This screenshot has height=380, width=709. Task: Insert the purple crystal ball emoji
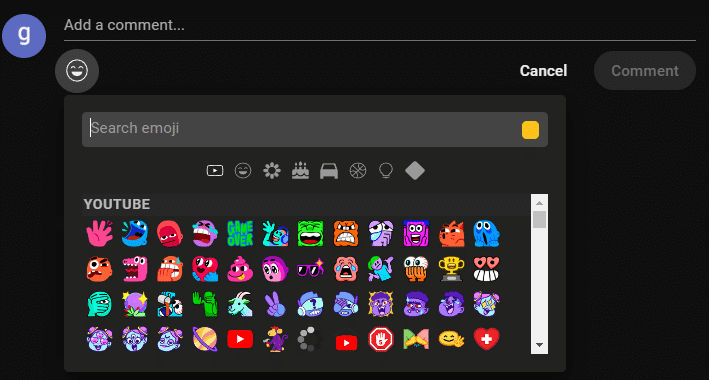(134, 304)
